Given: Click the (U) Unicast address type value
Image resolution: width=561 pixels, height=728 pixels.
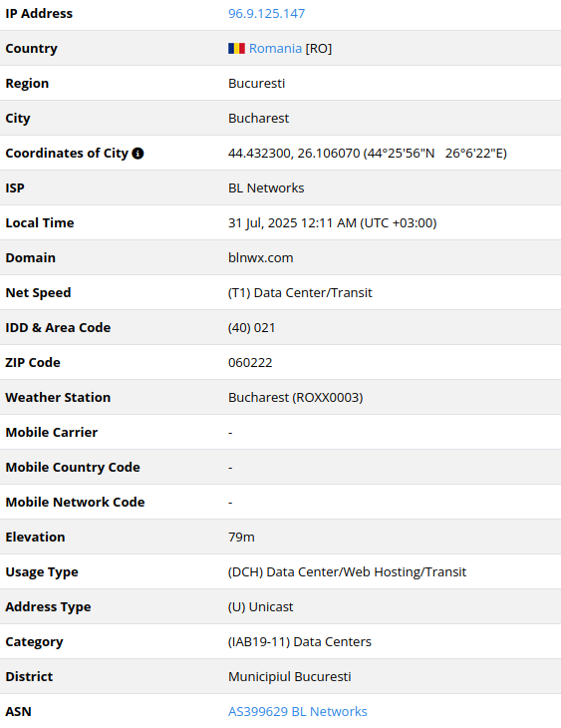Looking at the screenshot, I should 261,606.
